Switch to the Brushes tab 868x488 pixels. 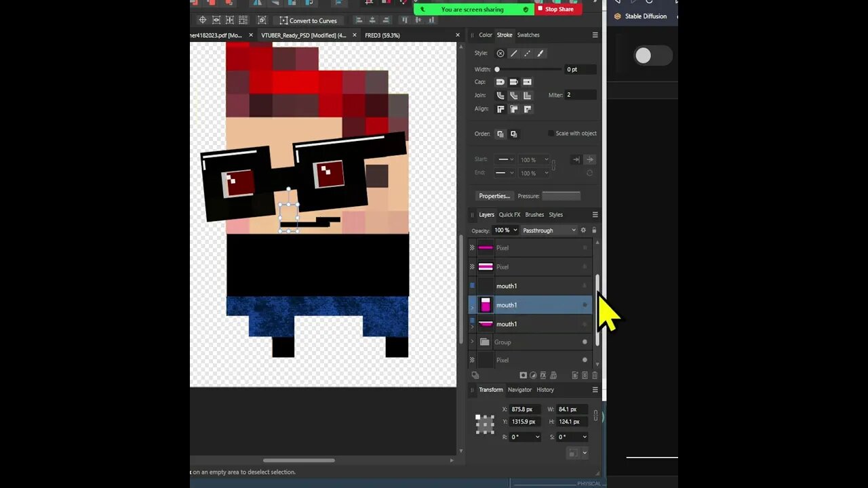[534, 215]
